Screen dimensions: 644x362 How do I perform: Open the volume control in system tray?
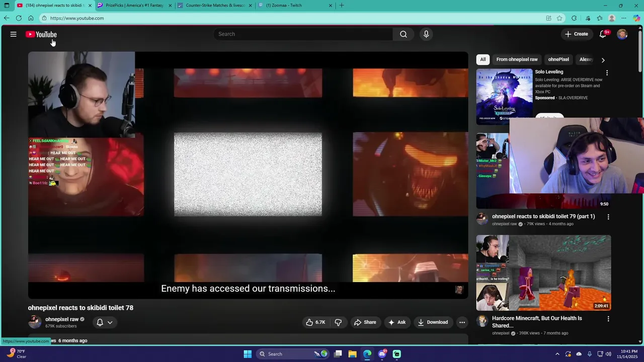pyautogui.click(x=608, y=354)
